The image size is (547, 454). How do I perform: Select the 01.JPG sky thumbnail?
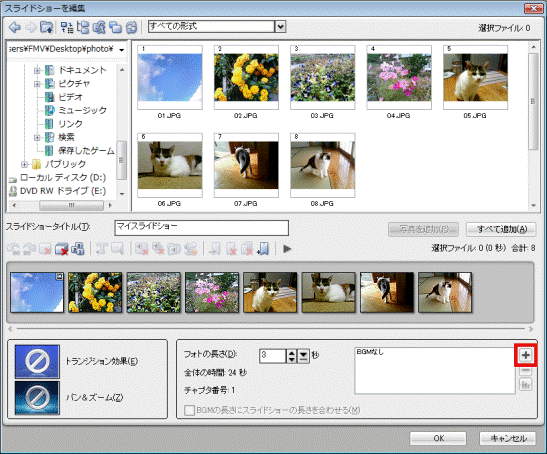[x=170, y=77]
